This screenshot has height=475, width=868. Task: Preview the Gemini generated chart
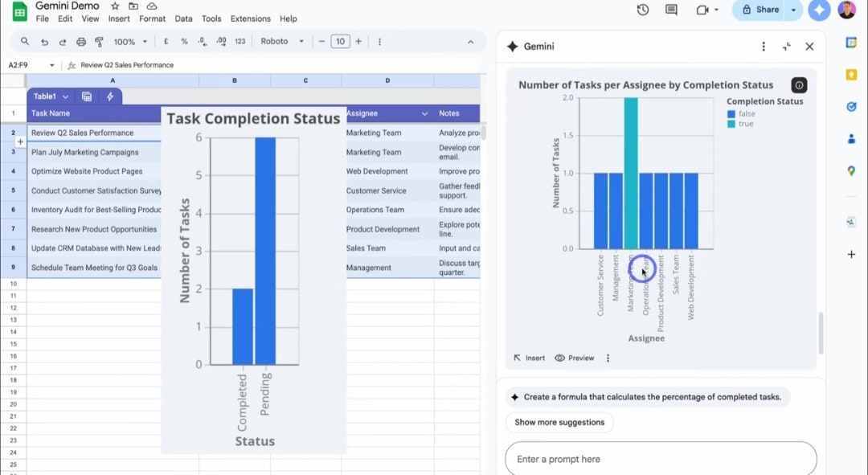pos(575,358)
